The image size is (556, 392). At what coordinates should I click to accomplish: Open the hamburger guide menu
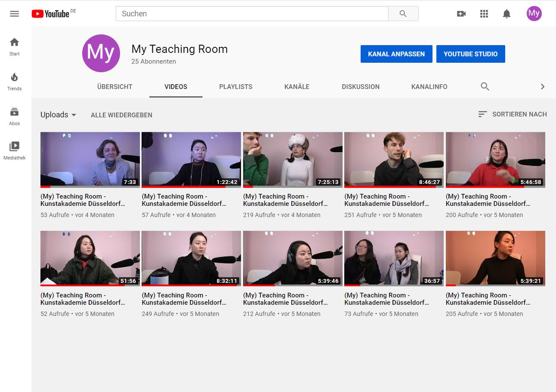14,14
